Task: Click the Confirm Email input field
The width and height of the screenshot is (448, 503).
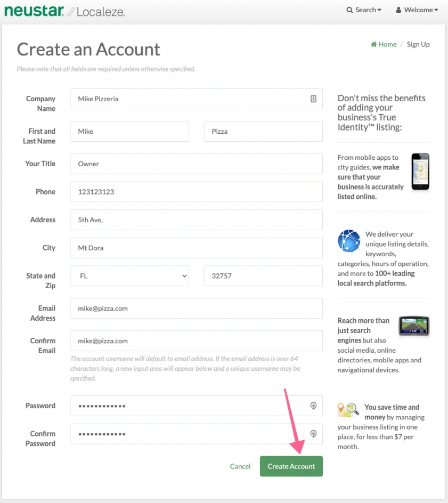Action: click(x=196, y=341)
